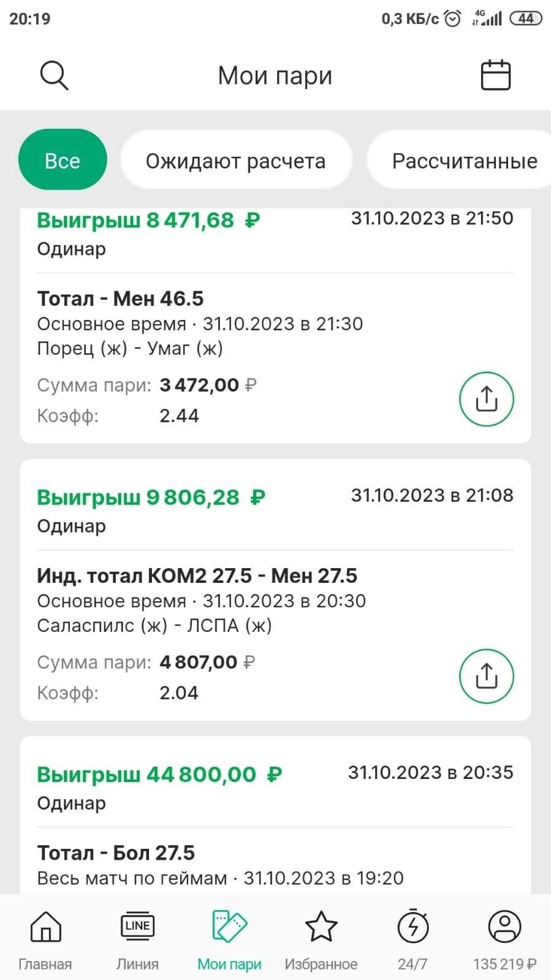Share the Саласпилс - ЛСПА bet
551x980 pixels.
point(486,676)
